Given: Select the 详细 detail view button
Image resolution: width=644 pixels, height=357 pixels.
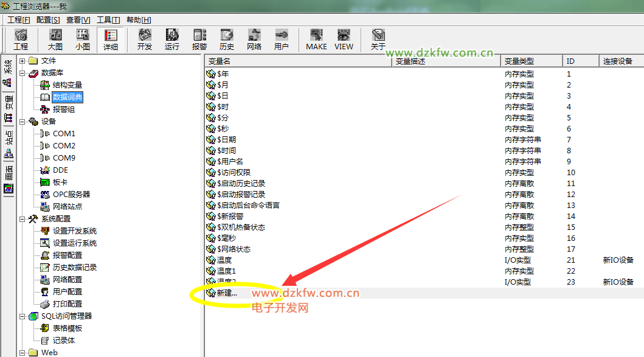Looking at the screenshot, I should pyautogui.click(x=111, y=40).
